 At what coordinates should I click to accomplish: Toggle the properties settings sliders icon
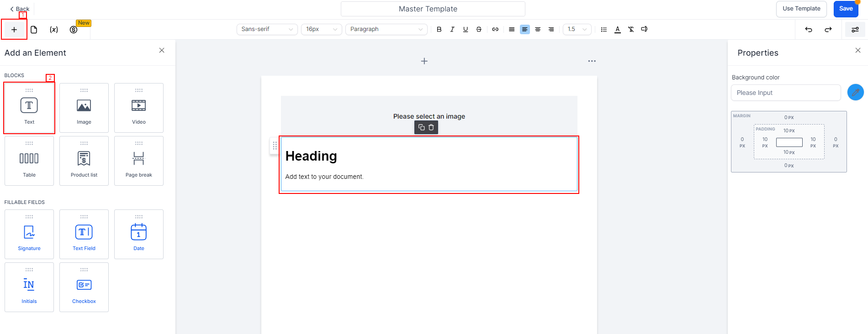click(855, 30)
